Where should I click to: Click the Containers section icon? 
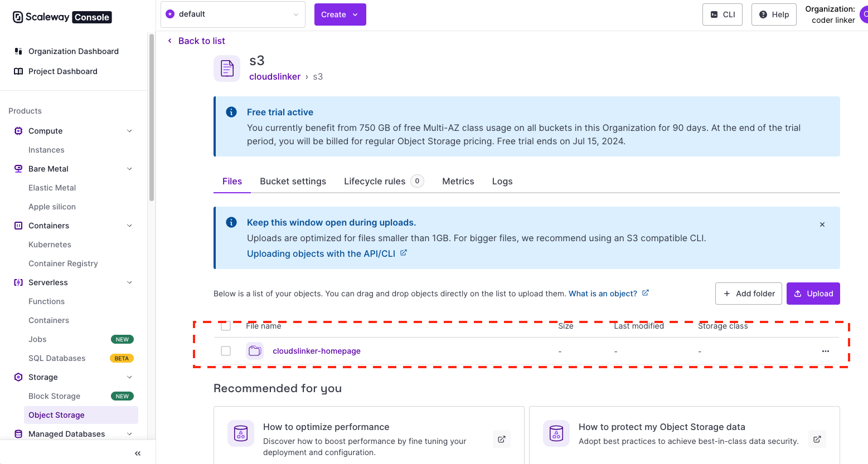(x=18, y=226)
